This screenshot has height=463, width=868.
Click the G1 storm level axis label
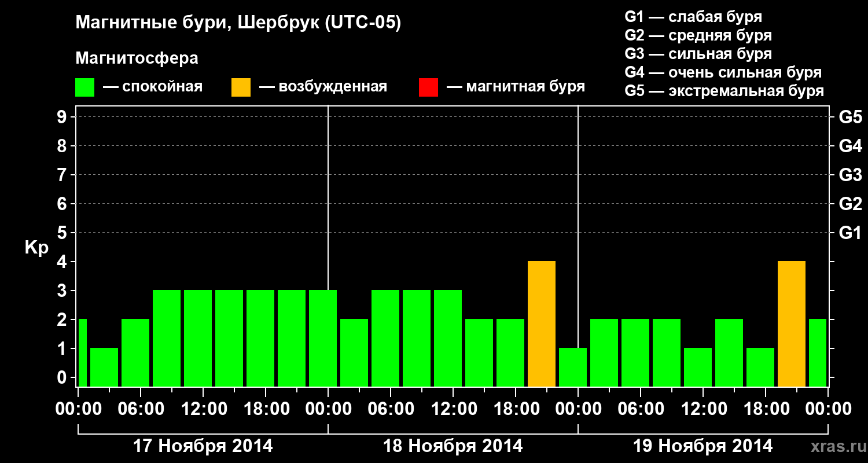850,233
